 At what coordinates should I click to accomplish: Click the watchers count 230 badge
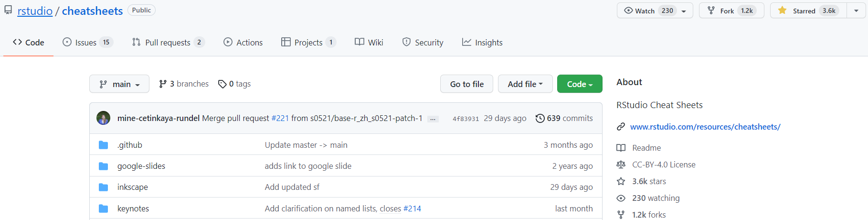667,11
